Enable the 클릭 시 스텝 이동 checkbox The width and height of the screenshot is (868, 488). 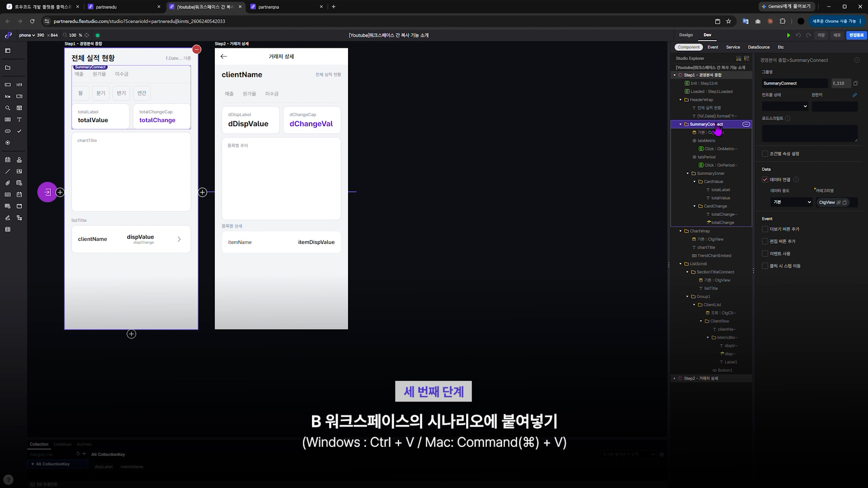tap(765, 266)
